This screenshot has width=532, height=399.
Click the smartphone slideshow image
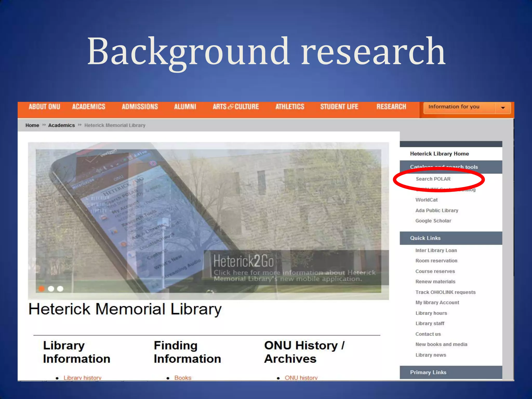pos(208,221)
